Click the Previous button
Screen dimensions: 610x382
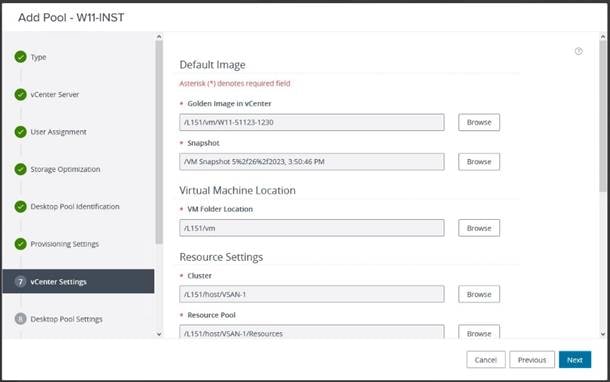point(532,360)
